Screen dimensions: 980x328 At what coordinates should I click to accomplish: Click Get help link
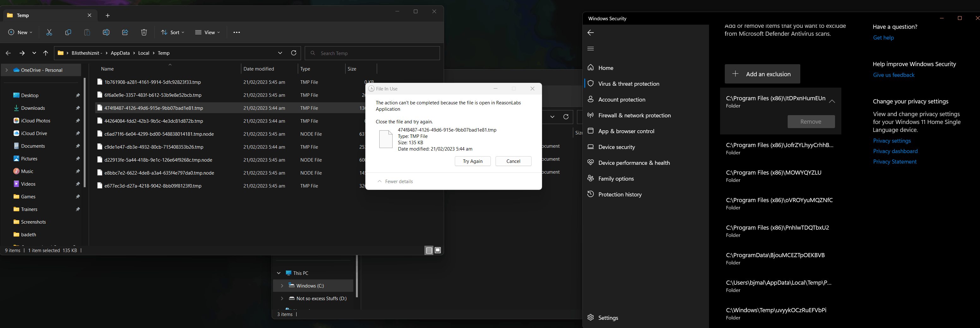tap(883, 38)
